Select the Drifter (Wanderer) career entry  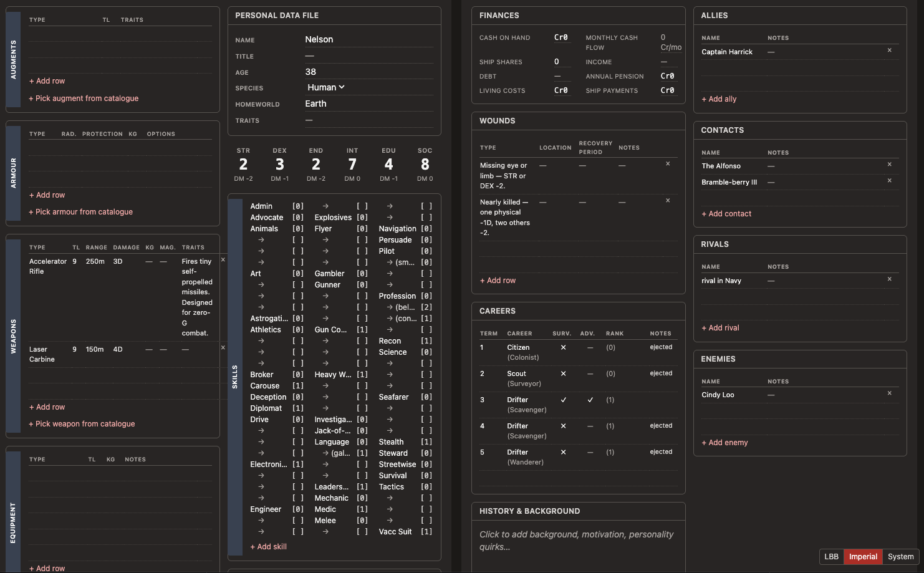[x=526, y=457]
